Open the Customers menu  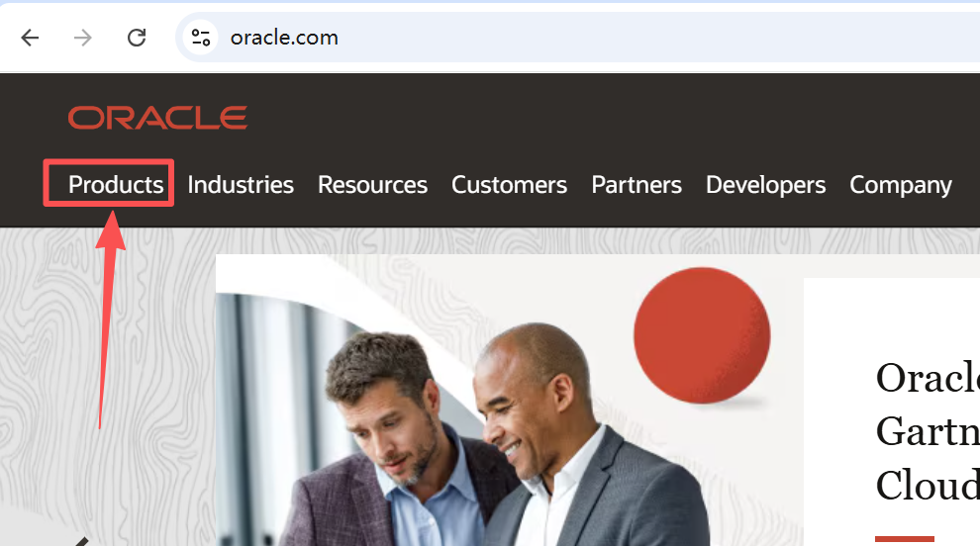[x=510, y=185]
